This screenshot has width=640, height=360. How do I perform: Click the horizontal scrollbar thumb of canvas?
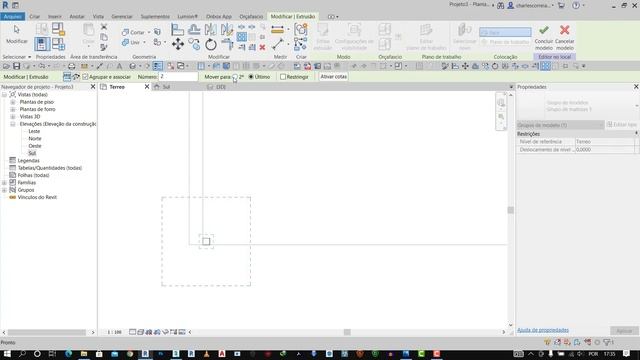347,332
